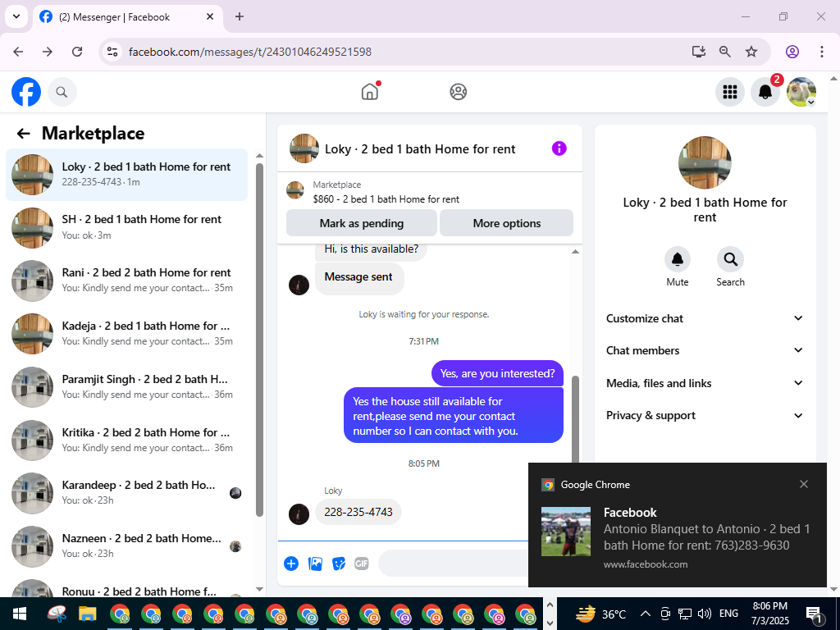
Task: Click the address bar URL
Action: pos(250,52)
